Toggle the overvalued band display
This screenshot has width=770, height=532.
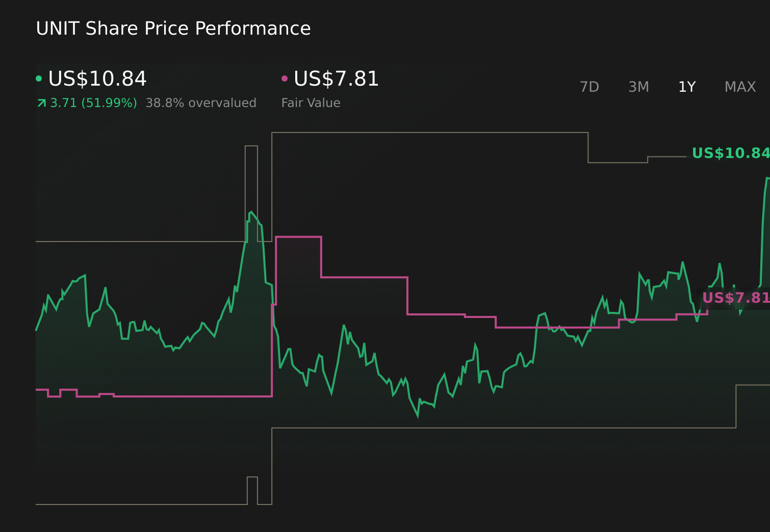click(201, 102)
